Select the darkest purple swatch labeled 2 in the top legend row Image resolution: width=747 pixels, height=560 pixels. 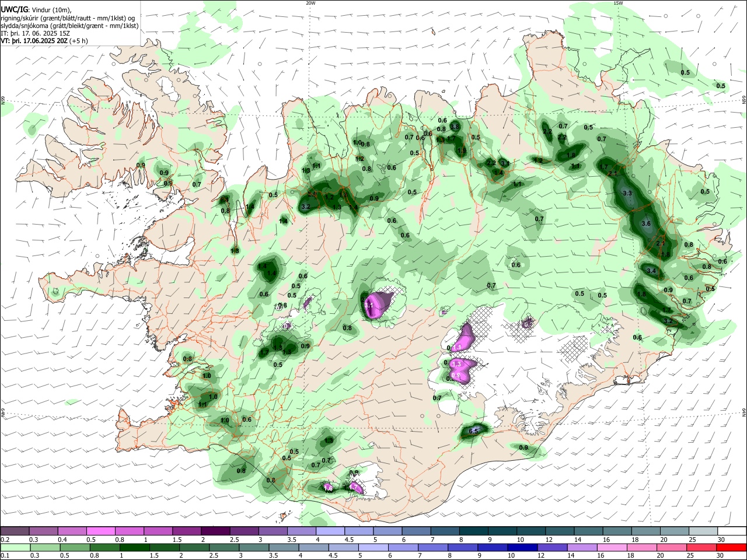(x=215, y=531)
